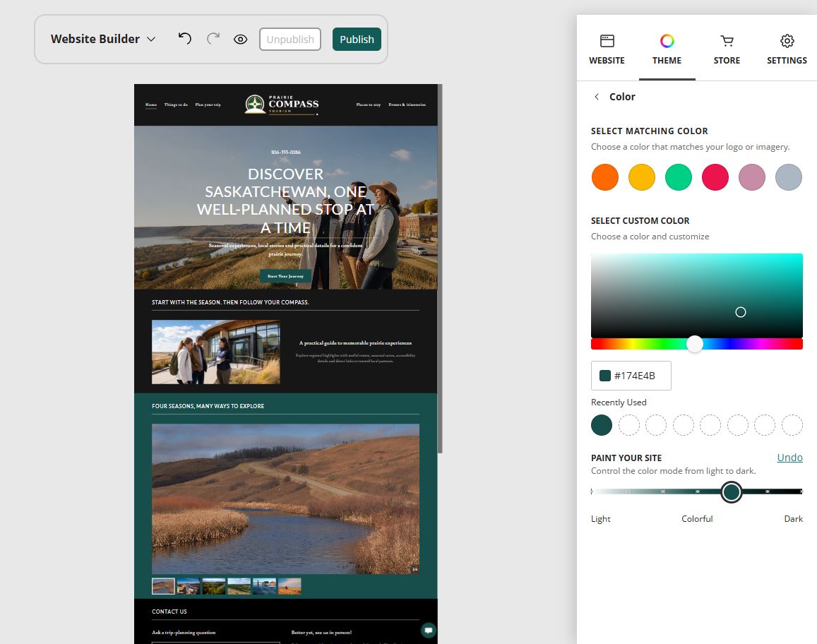Click the Publish button
817x644 pixels.
(x=357, y=39)
